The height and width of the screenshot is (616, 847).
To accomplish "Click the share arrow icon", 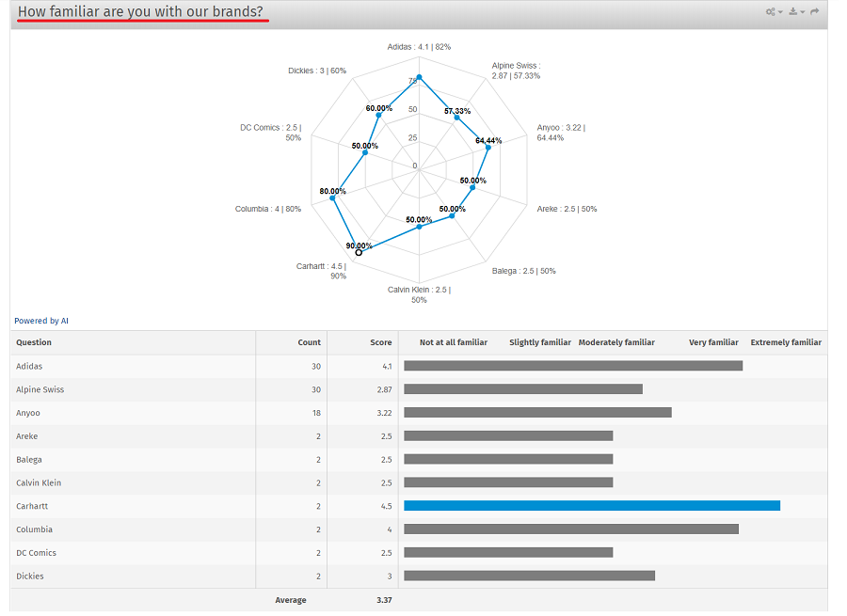I will (x=815, y=12).
